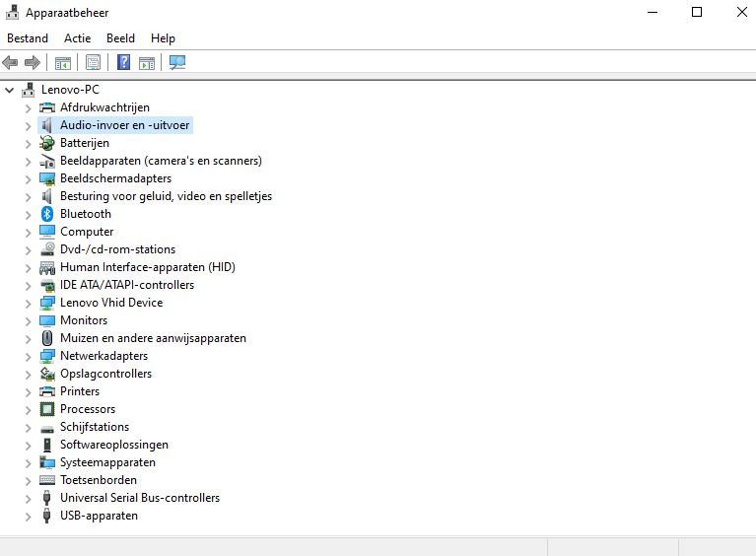Expand the Systeemapparaten category
This screenshot has height=556, width=756.
(28, 463)
